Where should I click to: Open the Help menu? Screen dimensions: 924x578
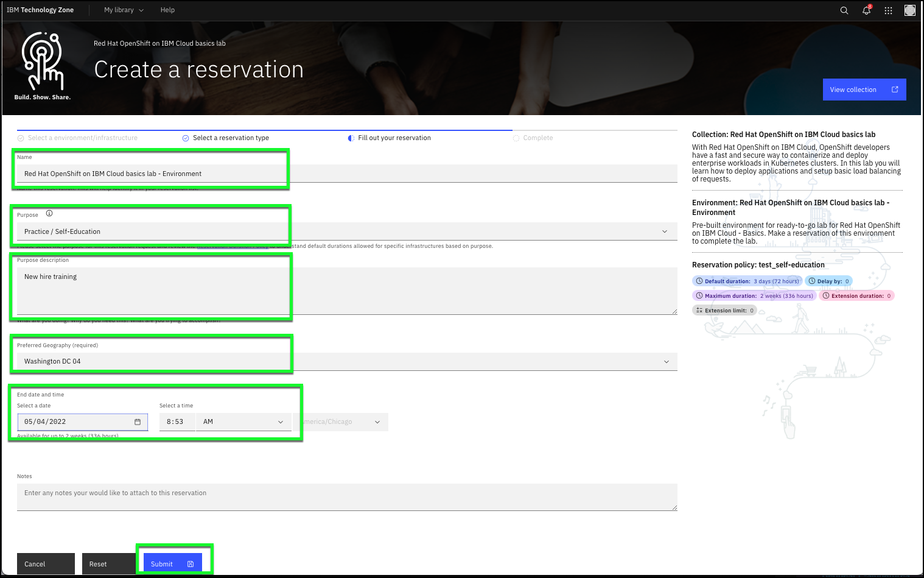(167, 10)
